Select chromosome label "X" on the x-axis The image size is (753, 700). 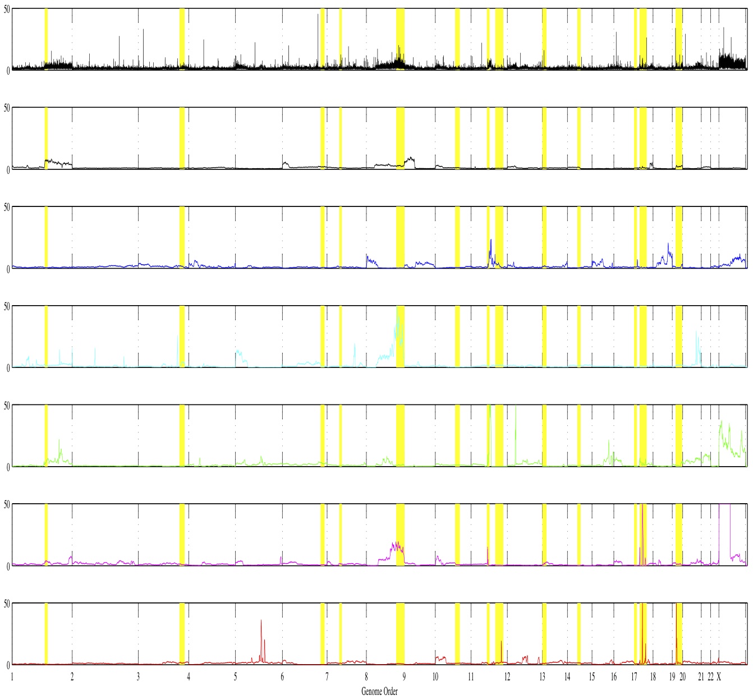tap(719, 676)
